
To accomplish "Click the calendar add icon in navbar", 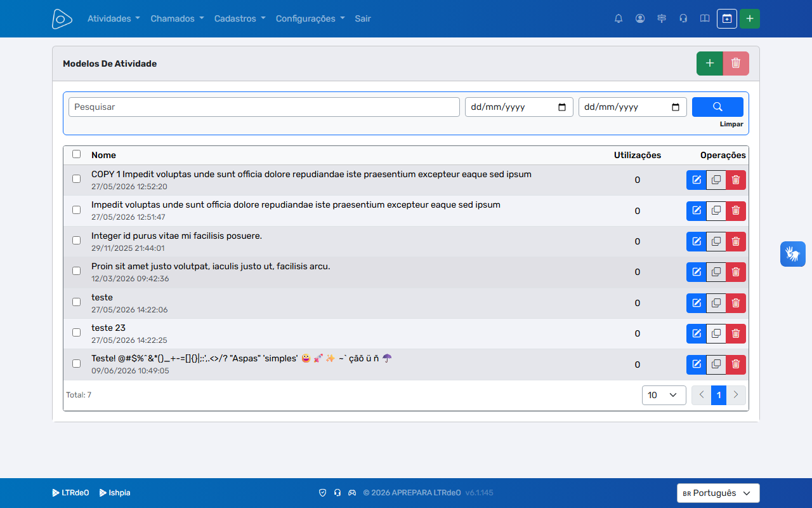I will (727, 18).
